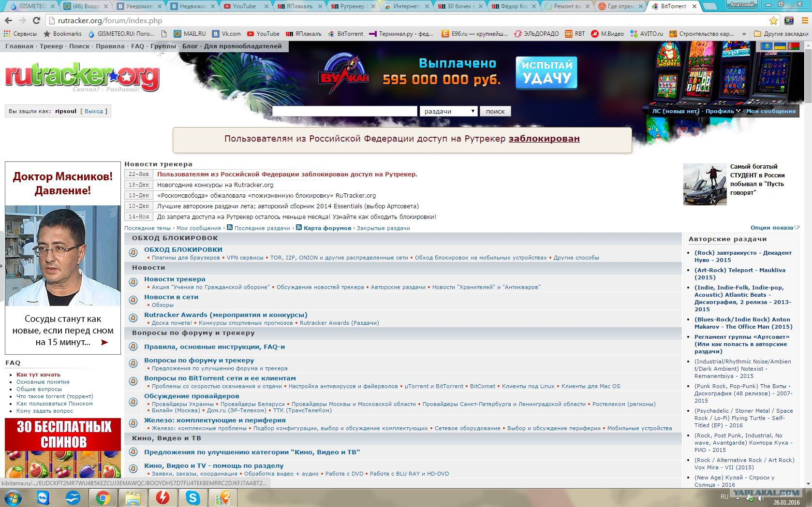Open the Поиск menu item
This screenshot has height=507, width=812.
pyautogui.click(x=79, y=46)
